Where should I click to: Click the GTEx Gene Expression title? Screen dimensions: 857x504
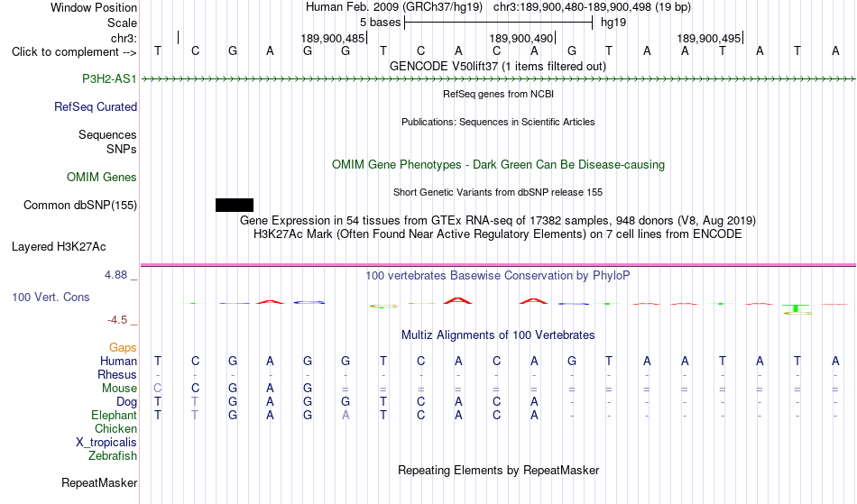498,221
